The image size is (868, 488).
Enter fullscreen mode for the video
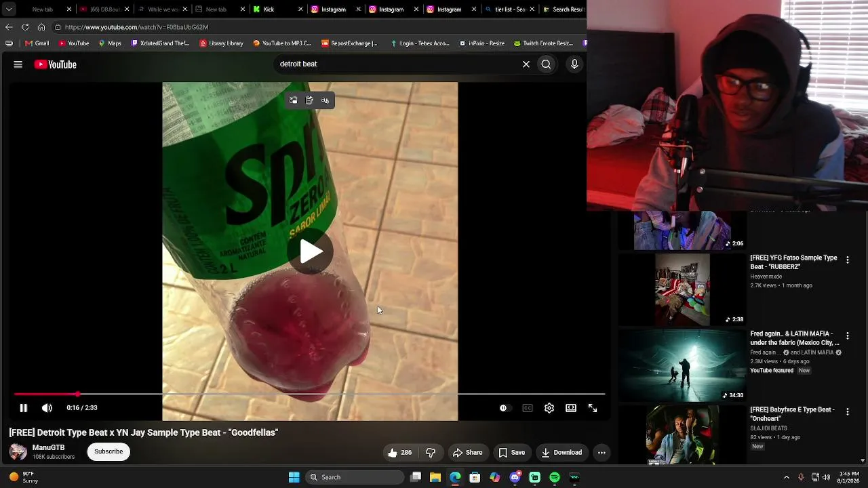(593, 408)
